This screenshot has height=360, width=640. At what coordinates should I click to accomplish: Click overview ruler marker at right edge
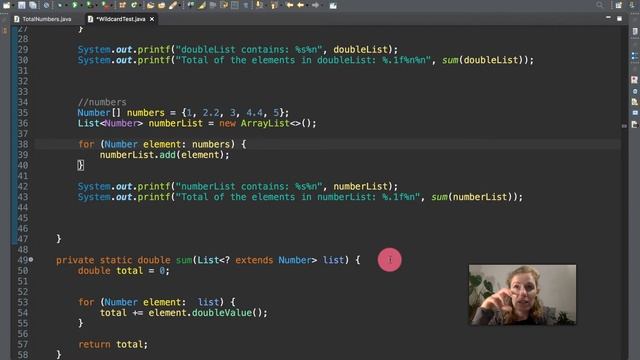624,126
